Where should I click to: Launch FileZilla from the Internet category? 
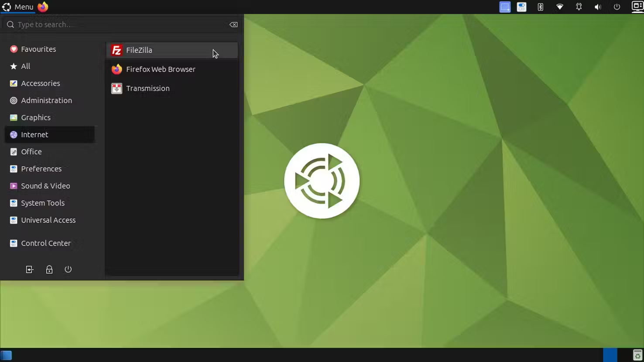coord(139,50)
